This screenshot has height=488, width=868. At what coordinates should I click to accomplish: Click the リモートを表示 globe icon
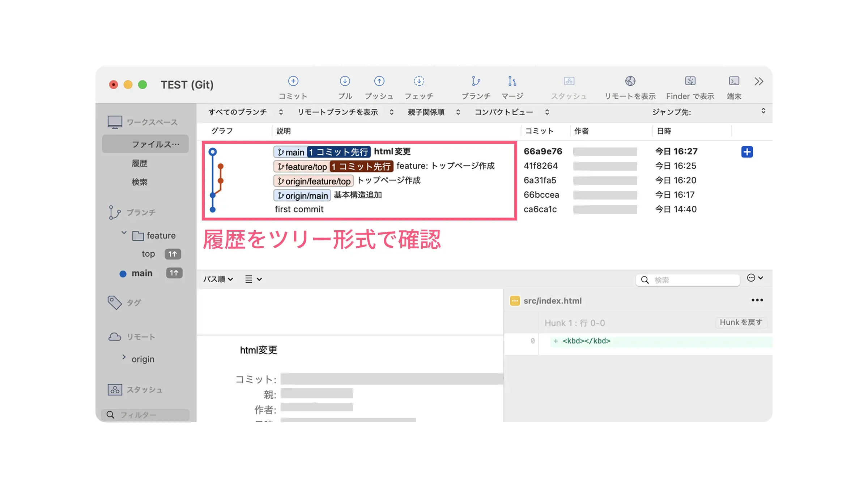coord(630,81)
